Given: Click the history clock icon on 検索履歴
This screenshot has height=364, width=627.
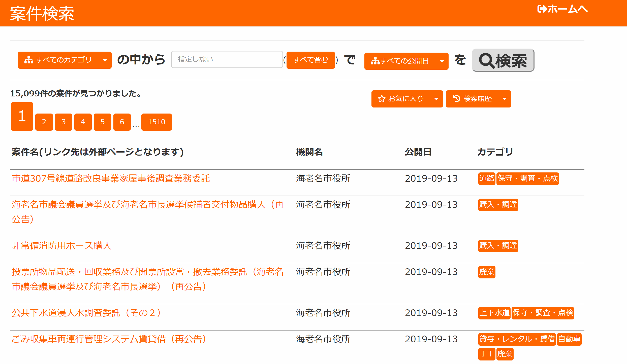Looking at the screenshot, I should (457, 99).
